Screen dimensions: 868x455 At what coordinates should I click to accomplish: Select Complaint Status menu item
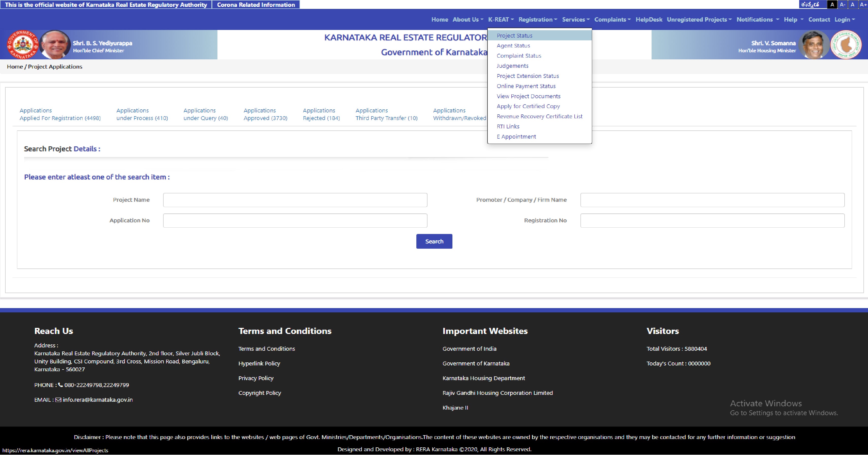coord(540,56)
